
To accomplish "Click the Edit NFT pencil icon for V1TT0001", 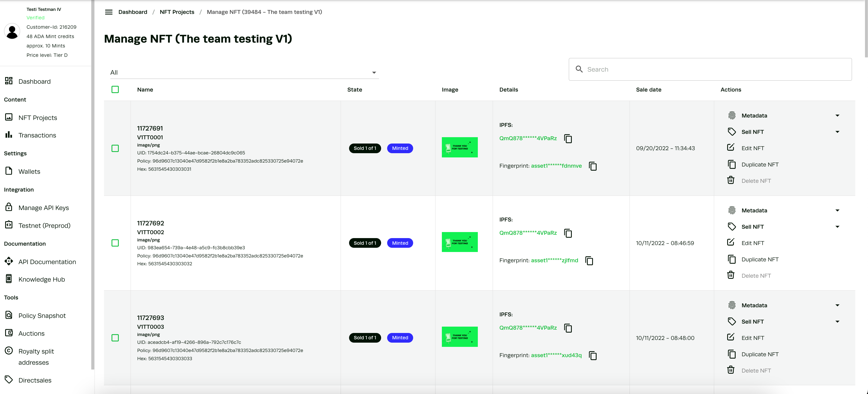I will pos(730,148).
